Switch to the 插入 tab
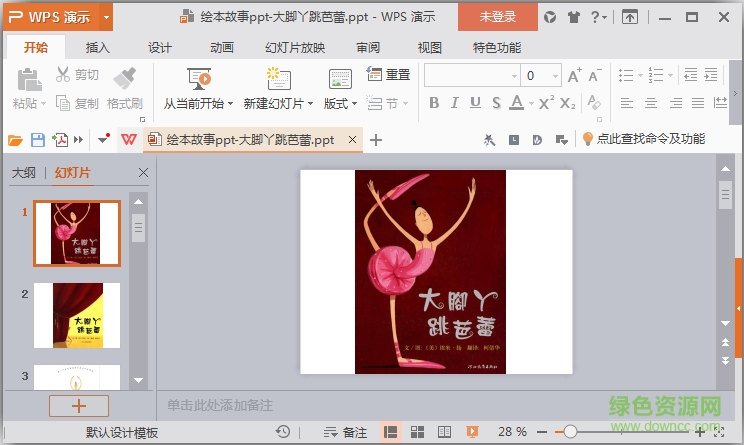This screenshot has width=744, height=445. pos(97,47)
